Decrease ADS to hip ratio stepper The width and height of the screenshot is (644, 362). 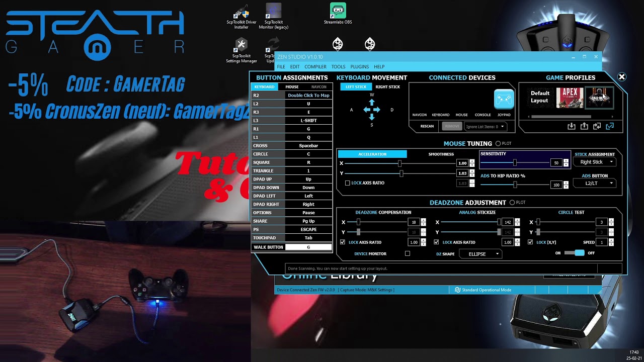tap(566, 187)
